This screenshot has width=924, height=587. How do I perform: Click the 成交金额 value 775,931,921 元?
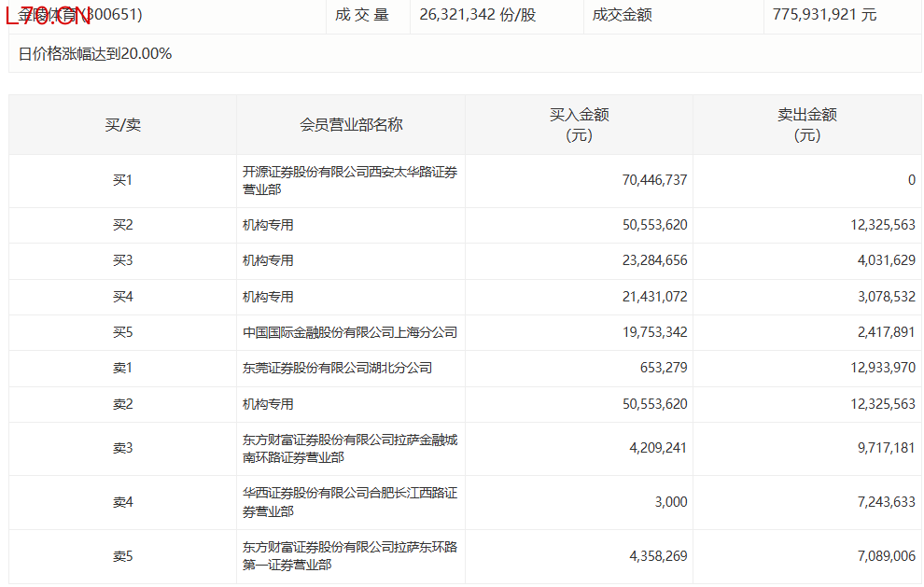click(x=824, y=15)
